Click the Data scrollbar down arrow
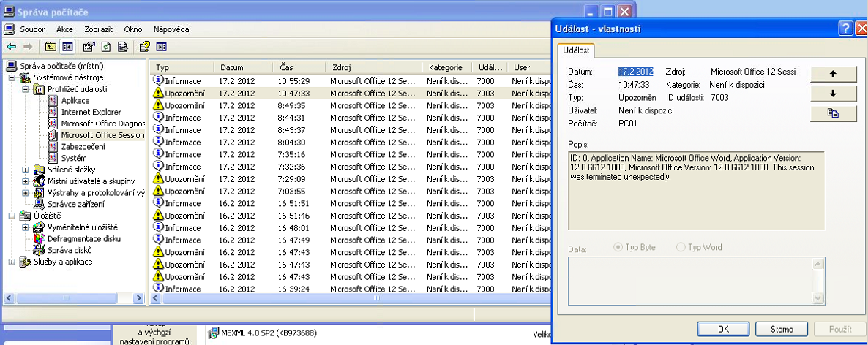868x345 pixels. pyautogui.click(x=818, y=298)
